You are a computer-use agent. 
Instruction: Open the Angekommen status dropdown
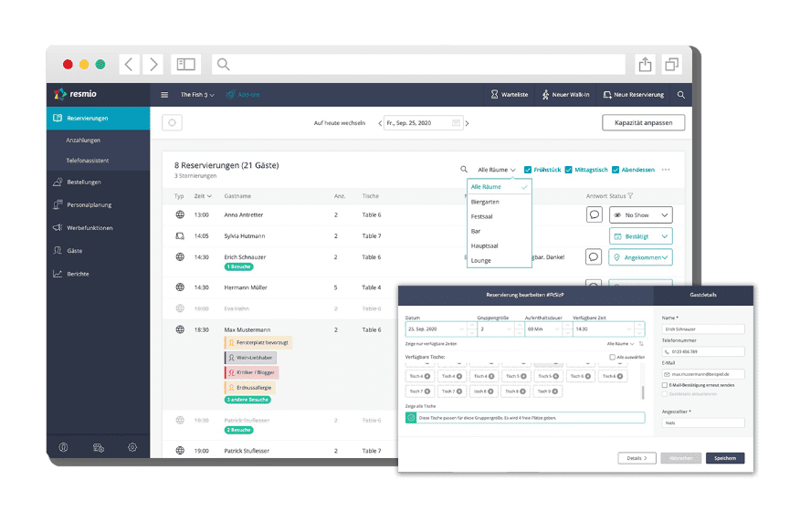tap(641, 257)
